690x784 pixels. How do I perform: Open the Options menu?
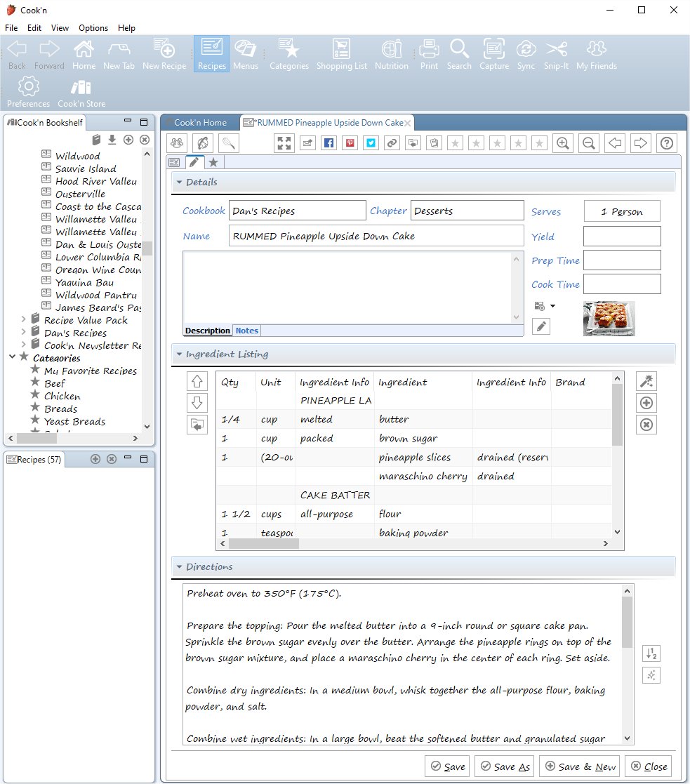93,28
